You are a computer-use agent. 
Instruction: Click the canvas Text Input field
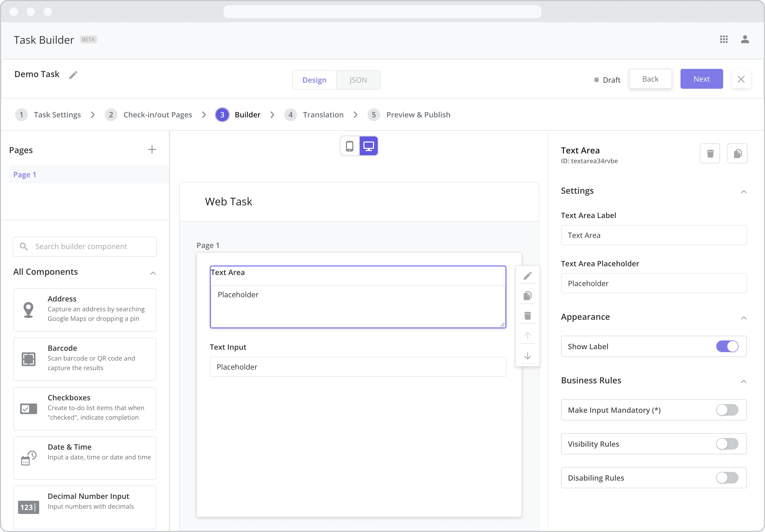[358, 367]
